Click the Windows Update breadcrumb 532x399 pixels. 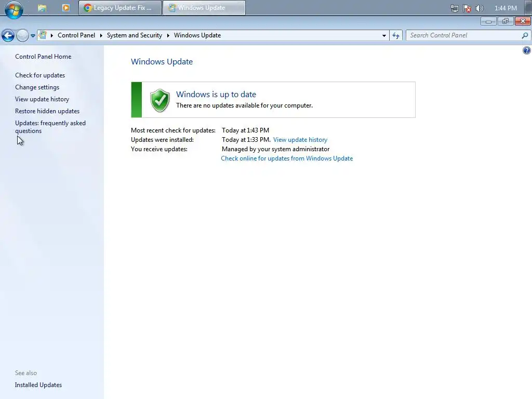pyautogui.click(x=197, y=35)
